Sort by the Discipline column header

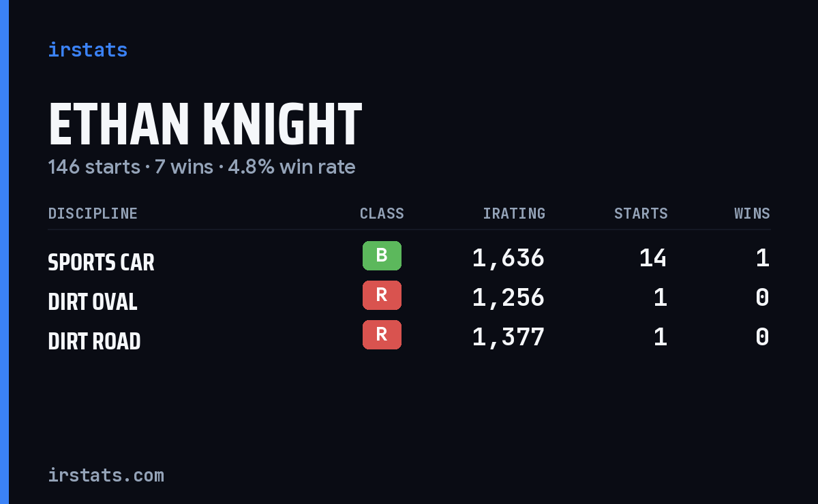[x=93, y=214]
